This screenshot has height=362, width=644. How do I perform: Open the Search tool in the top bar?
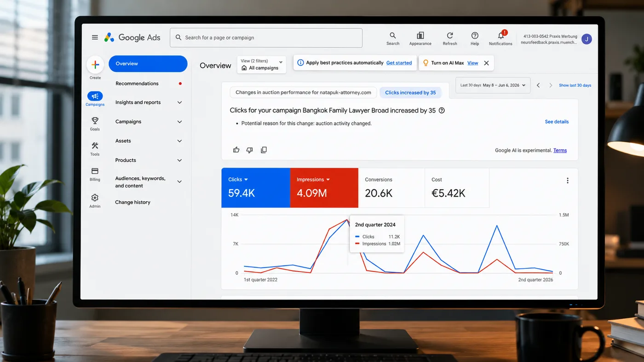[393, 39]
